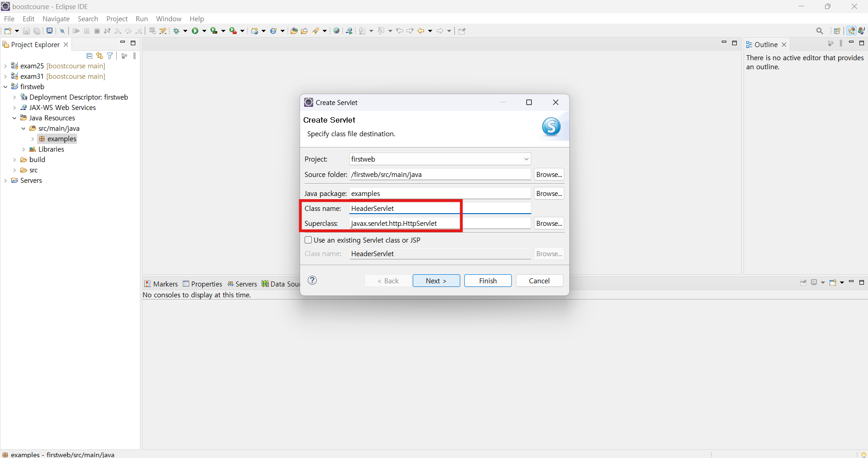Collapse the firstweb project node
Screen dimensions: 868x458
(x=5, y=87)
